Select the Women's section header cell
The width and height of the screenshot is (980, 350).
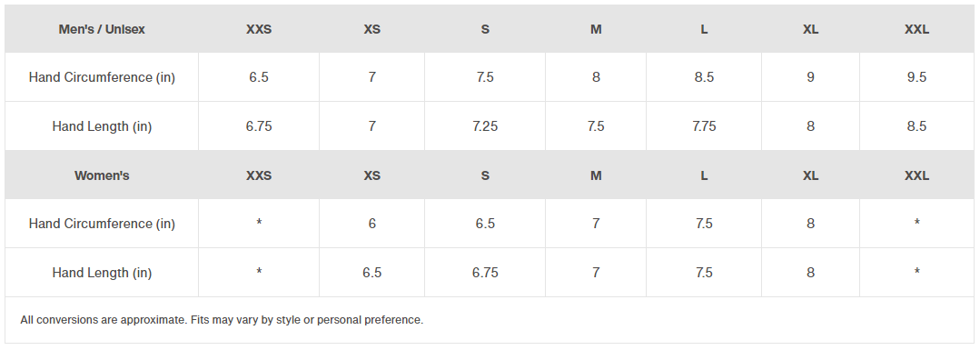(x=102, y=176)
